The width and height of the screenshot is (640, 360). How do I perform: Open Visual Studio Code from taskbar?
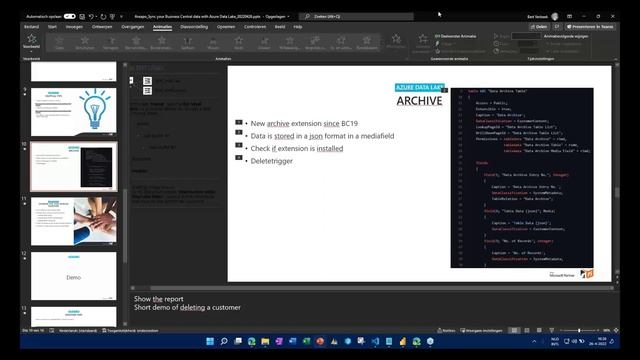pyautogui.click(x=375, y=341)
